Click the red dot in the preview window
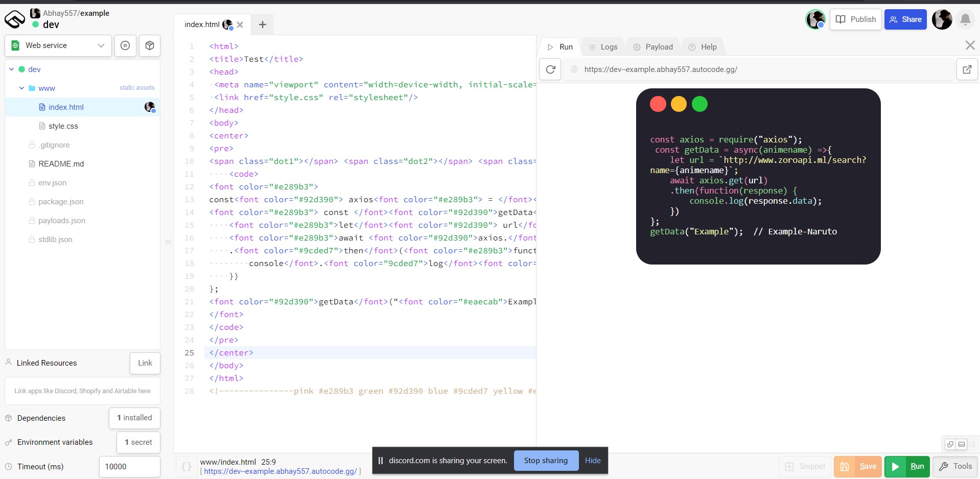Screen dimensions: 980x479 click(x=658, y=104)
